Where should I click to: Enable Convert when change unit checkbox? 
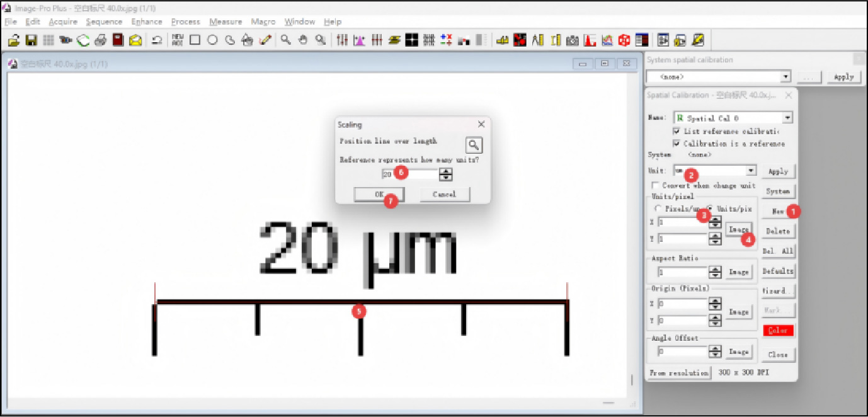point(656,186)
